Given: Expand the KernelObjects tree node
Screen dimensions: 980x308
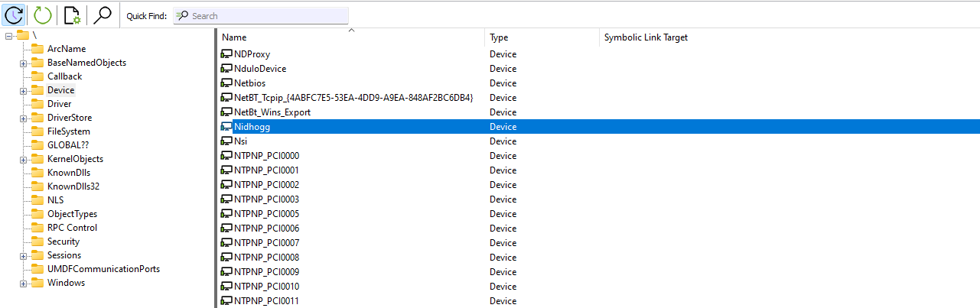Looking at the screenshot, I should [x=24, y=159].
